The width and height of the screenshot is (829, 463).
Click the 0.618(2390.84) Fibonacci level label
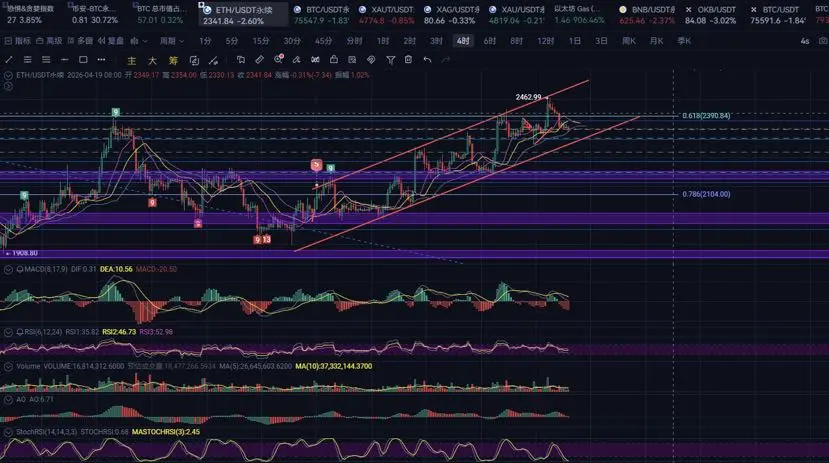click(706, 115)
